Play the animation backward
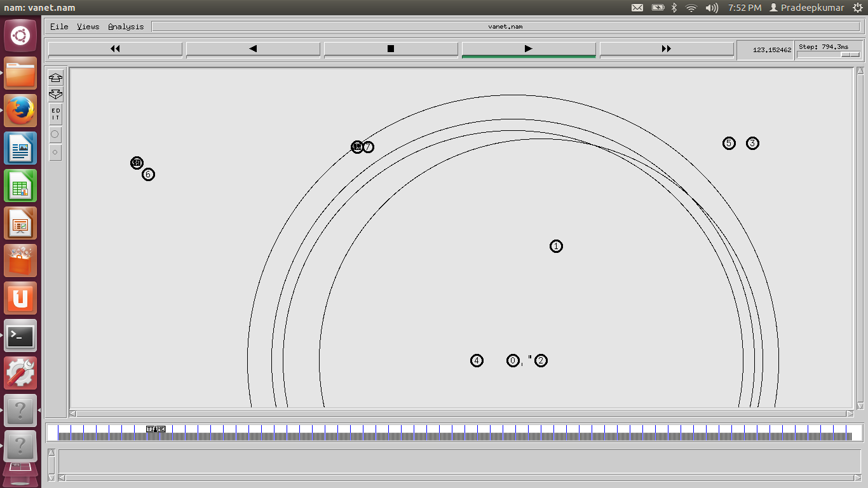The width and height of the screenshot is (868, 488). coord(253,49)
